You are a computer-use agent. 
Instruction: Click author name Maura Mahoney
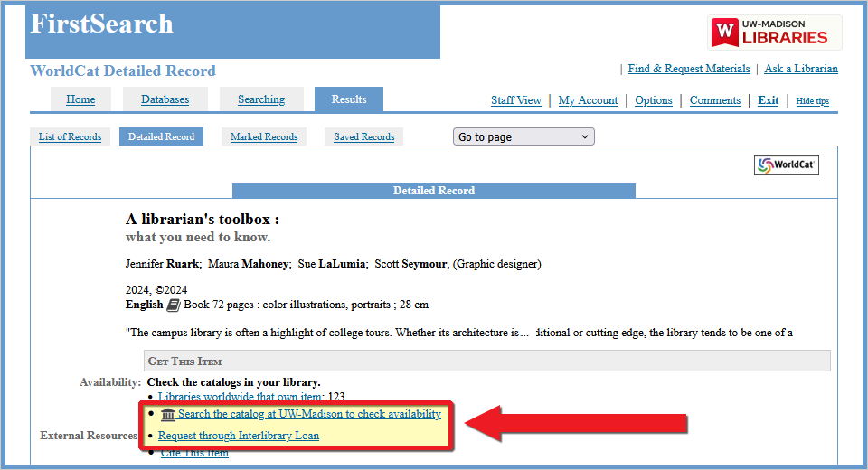249,264
